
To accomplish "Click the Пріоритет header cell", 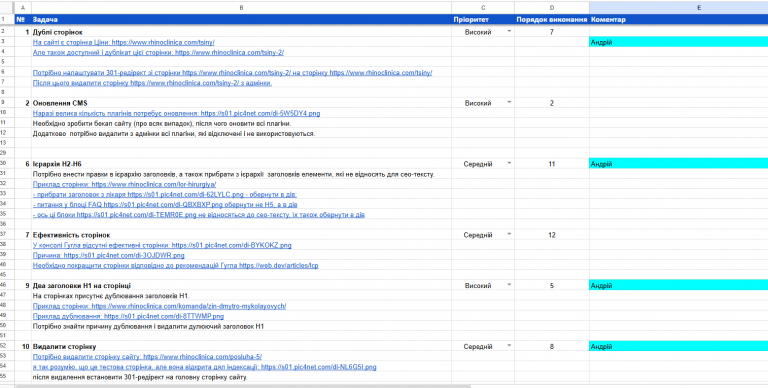I will [483, 20].
